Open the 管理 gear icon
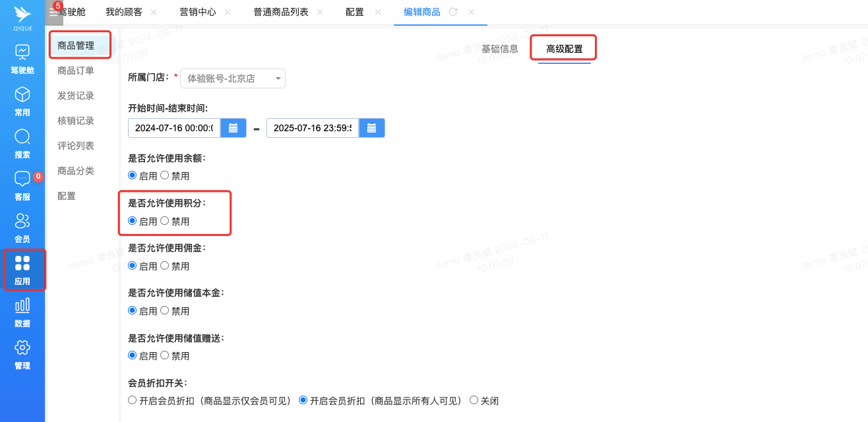The width and height of the screenshot is (868, 422). click(22, 353)
